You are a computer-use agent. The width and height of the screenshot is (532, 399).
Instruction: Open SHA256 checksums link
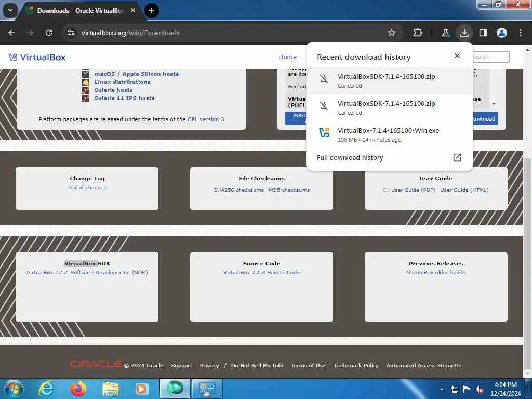[x=238, y=190]
